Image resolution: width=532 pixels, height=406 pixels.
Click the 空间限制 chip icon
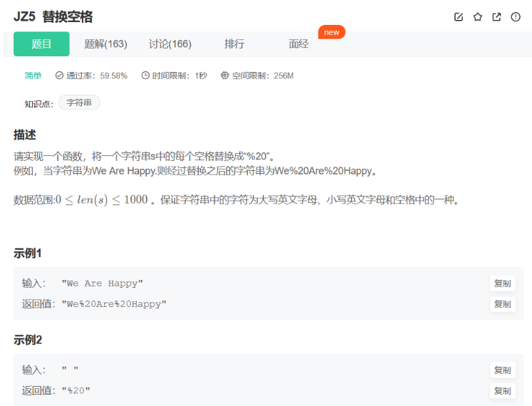coord(224,76)
